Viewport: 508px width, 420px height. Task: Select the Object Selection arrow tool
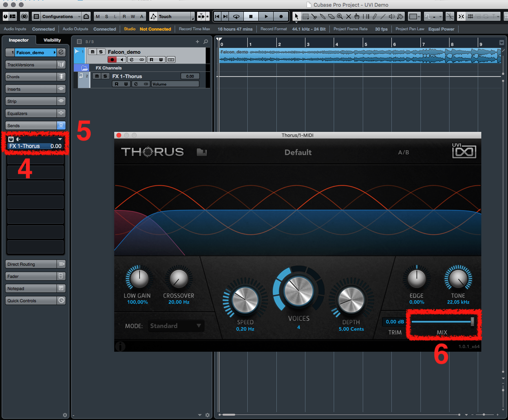pyautogui.click(x=296, y=16)
